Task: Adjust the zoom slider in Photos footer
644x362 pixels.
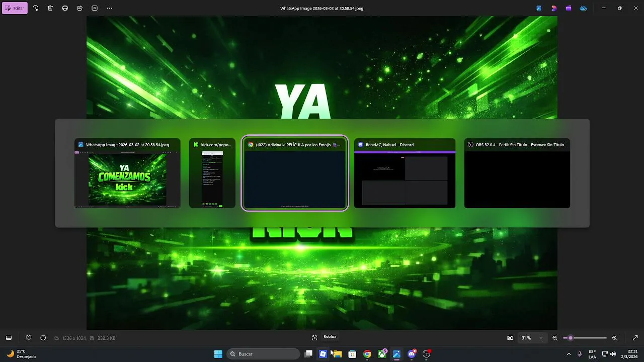Action: (585, 338)
